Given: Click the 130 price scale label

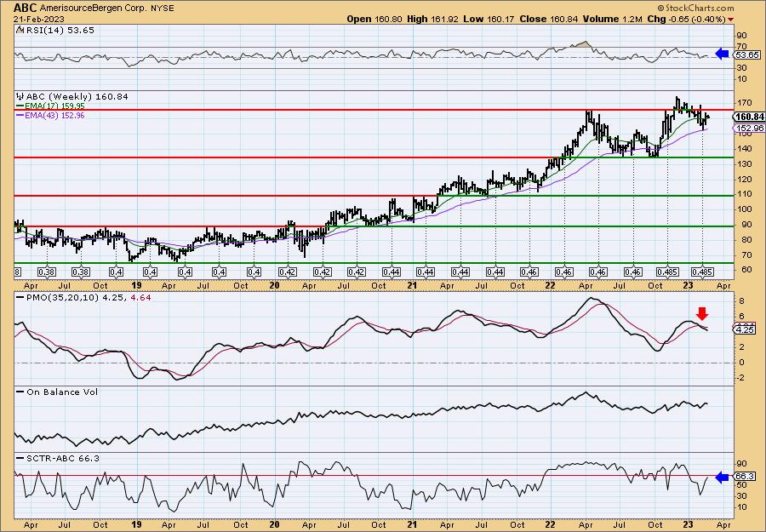Looking at the screenshot, I should point(744,164).
